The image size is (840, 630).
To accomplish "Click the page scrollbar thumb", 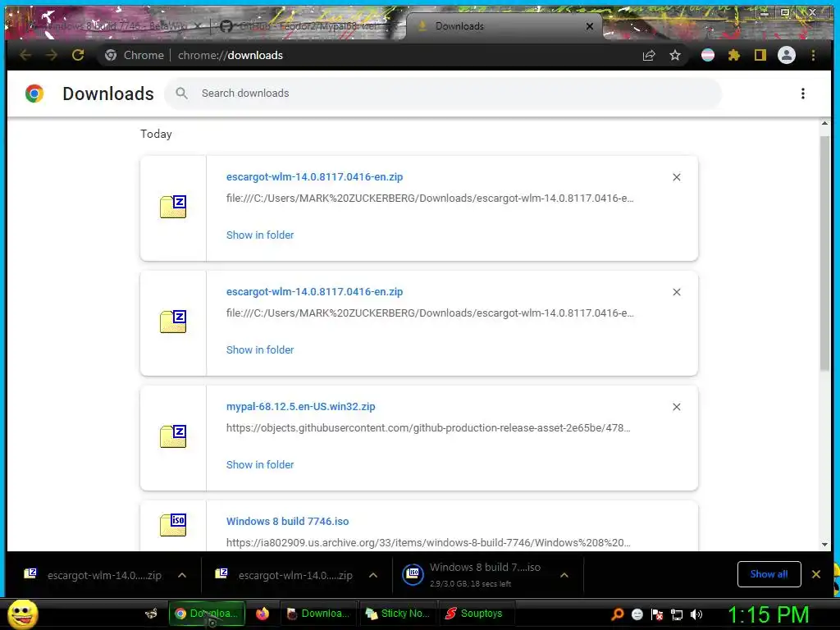I will pyautogui.click(x=824, y=253).
